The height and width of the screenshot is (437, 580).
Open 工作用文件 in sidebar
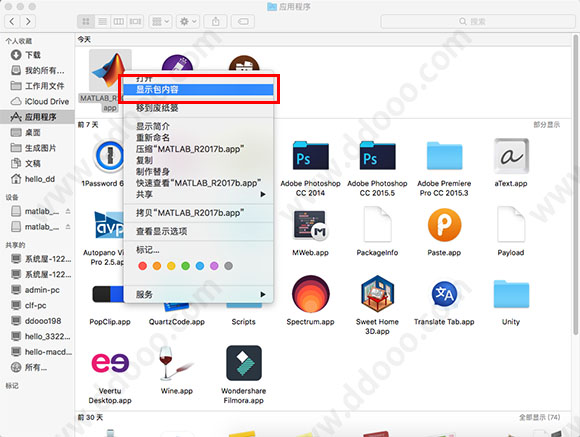pos(37,86)
